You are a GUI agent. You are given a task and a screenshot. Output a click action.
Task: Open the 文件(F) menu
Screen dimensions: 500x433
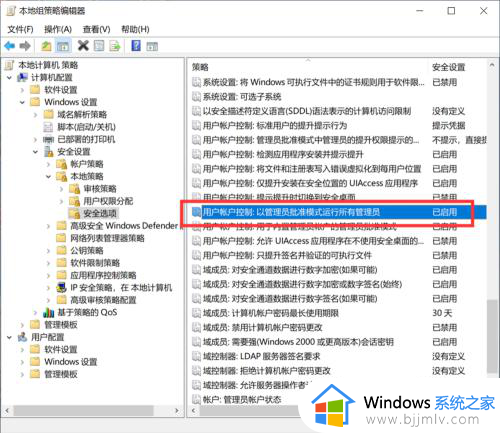pos(20,29)
